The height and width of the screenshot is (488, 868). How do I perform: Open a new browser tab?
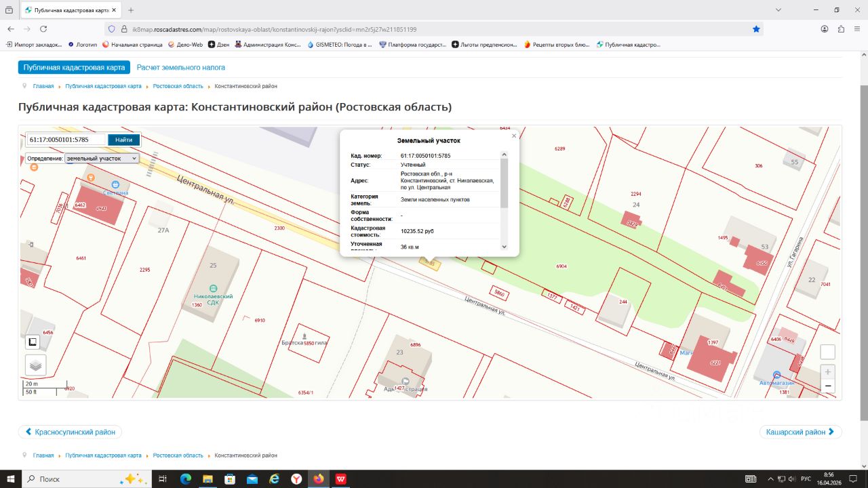131,10
